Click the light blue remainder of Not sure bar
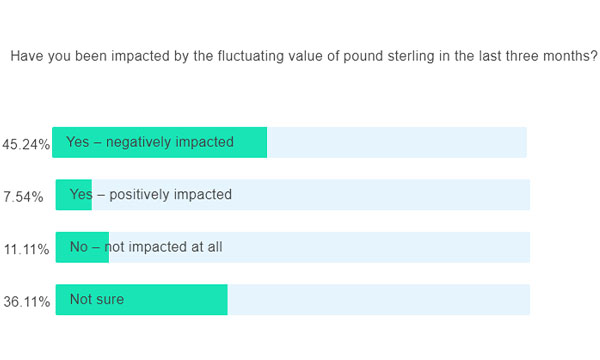The width and height of the screenshot is (600, 360). [379, 300]
